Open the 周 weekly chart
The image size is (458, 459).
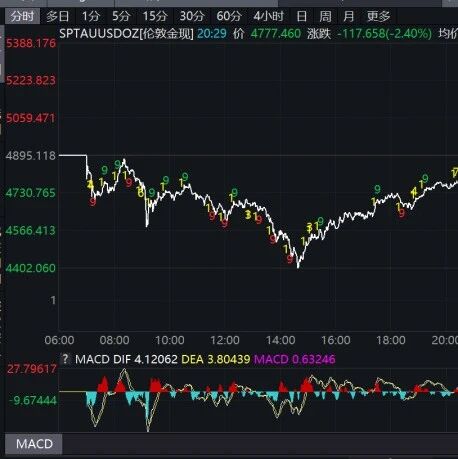tap(325, 16)
